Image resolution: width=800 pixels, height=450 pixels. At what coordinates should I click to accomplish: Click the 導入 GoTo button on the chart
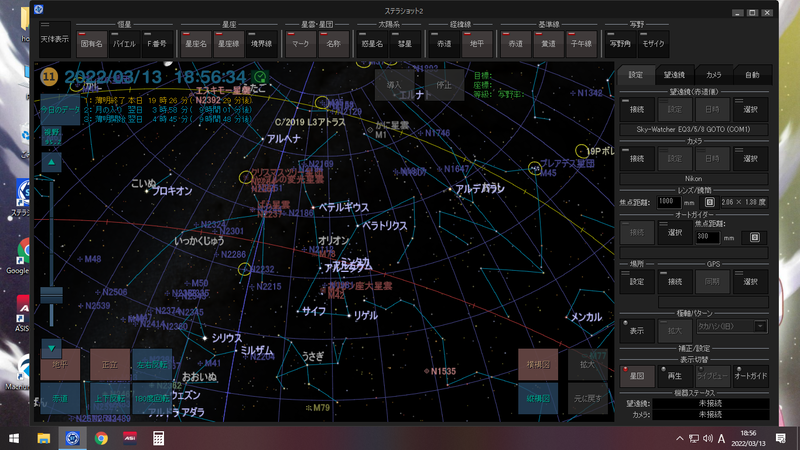tap(394, 85)
